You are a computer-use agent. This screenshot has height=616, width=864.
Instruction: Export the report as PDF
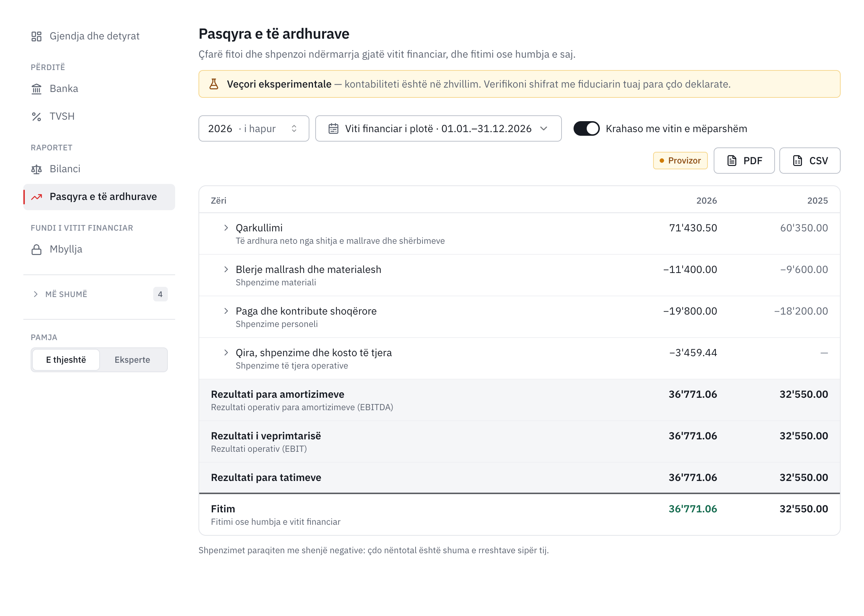coord(744,161)
